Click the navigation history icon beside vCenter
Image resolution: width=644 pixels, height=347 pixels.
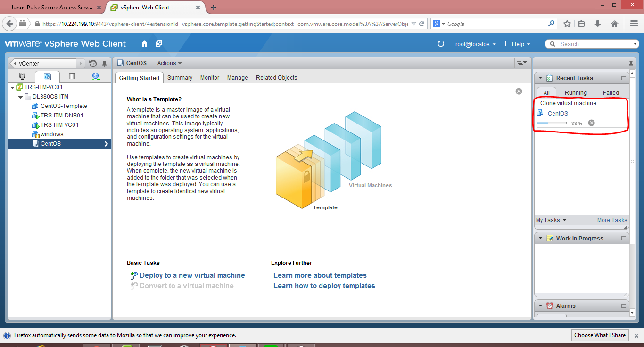[93, 63]
